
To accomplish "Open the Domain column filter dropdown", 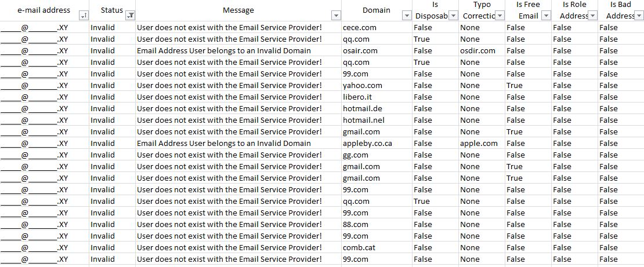I will pos(407,16).
